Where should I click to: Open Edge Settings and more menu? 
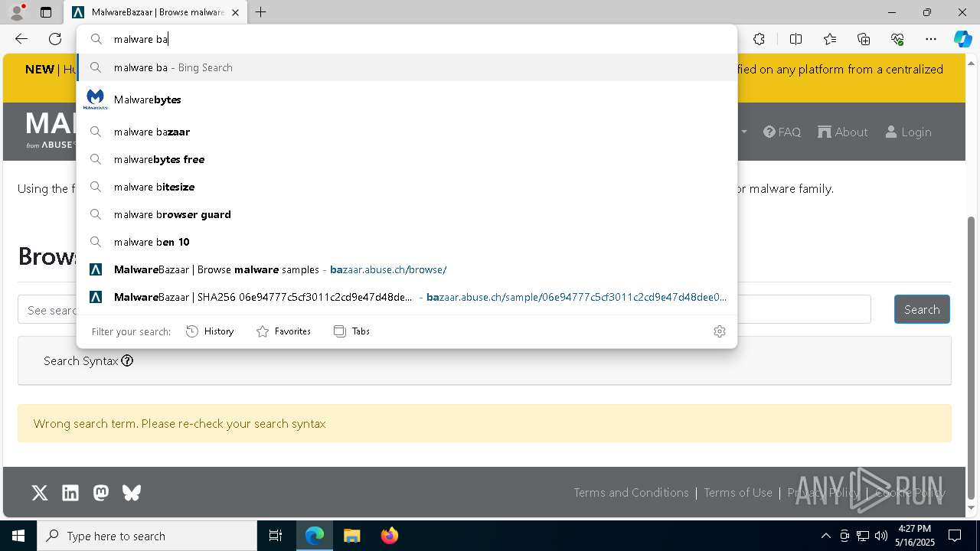click(x=931, y=39)
